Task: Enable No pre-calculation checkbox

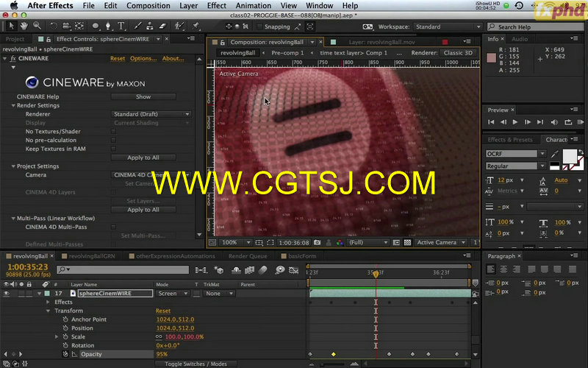Action: pos(113,140)
